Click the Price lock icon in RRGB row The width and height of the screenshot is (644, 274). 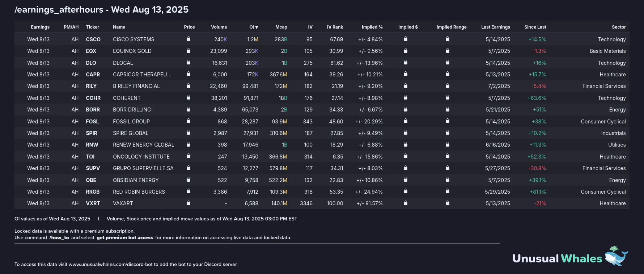188,191
